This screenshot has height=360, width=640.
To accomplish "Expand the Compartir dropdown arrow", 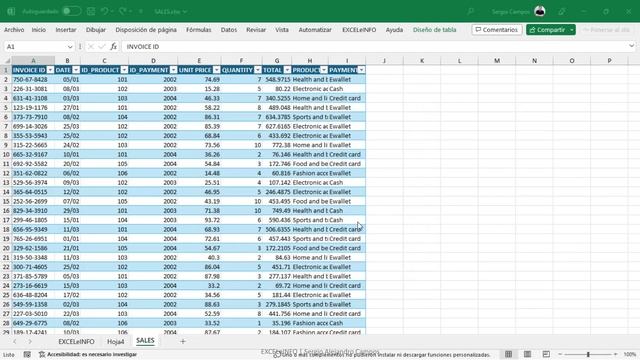I will [x=572, y=30].
